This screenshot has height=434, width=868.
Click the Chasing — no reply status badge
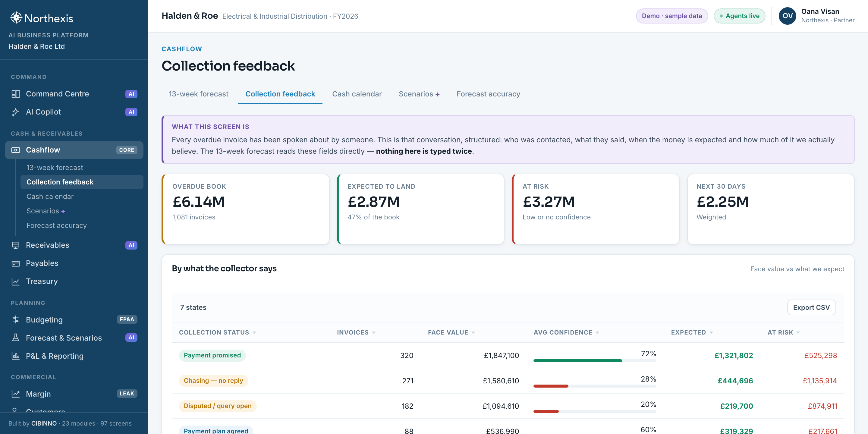(213, 381)
